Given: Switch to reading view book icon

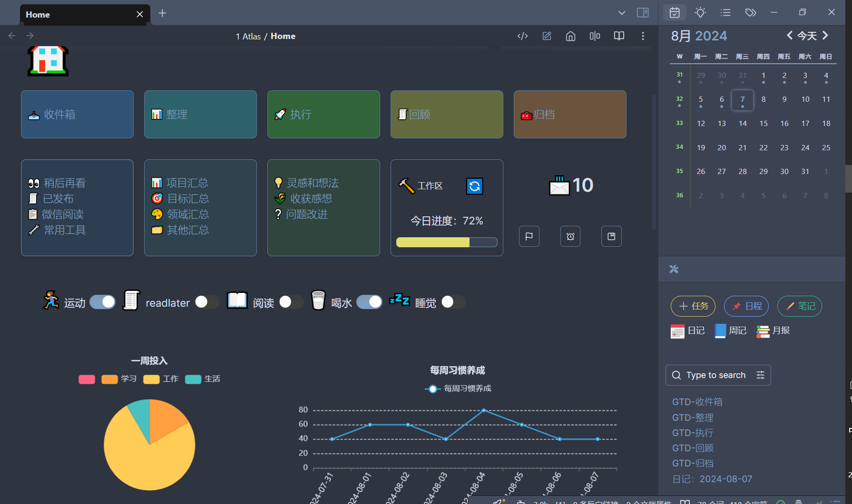Looking at the screenshot, I should [x=619, y=36].
